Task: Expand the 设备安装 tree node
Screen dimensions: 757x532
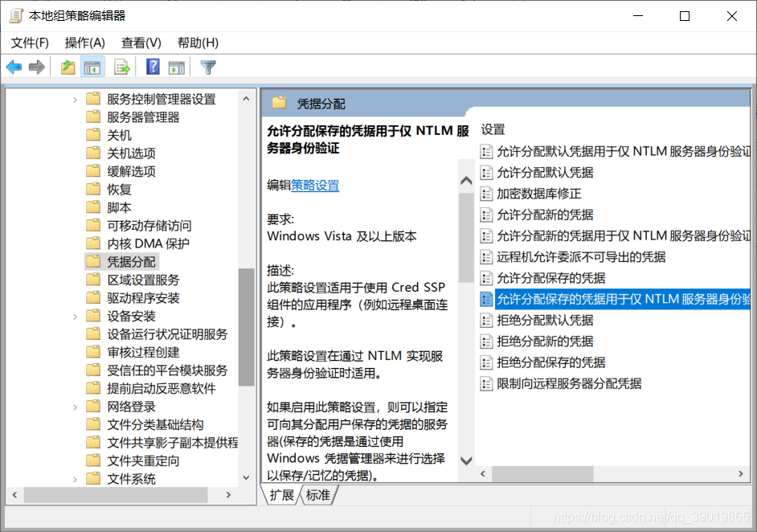Action: [75, 317]
